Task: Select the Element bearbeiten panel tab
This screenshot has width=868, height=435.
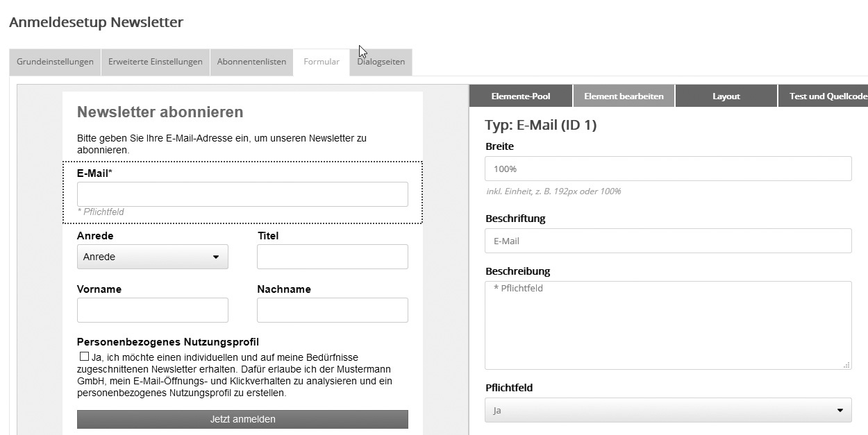Action: [624, 96]
